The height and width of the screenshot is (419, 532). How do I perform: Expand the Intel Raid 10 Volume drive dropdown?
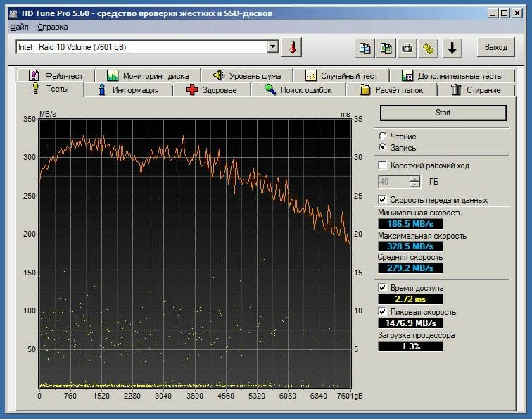click(x=273, y=47)
